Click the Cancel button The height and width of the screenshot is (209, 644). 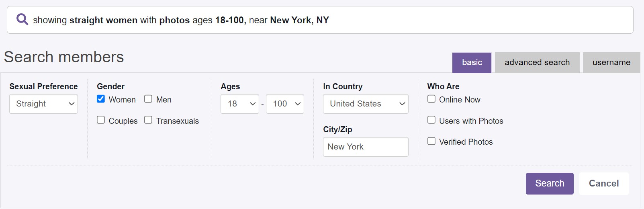coord(603,183)
